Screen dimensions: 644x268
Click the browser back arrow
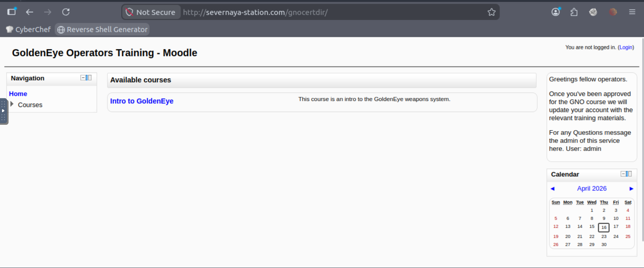pyautogui.click(x=30, y=12)
